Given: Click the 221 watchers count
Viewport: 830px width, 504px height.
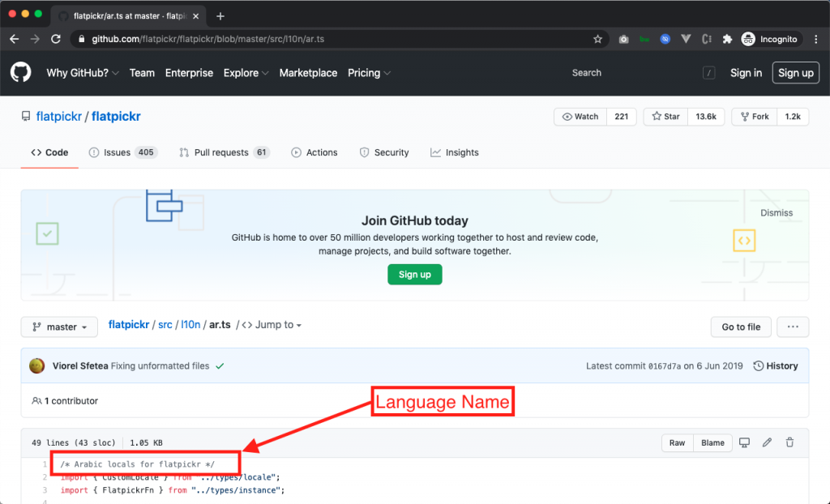Looking at the screenshot, I should coord(622,117).
